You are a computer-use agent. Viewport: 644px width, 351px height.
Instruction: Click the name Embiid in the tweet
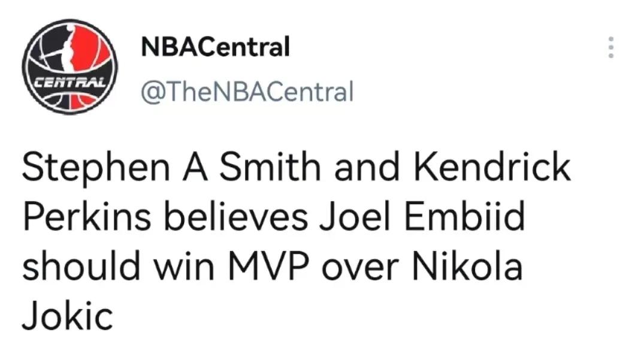464,216
